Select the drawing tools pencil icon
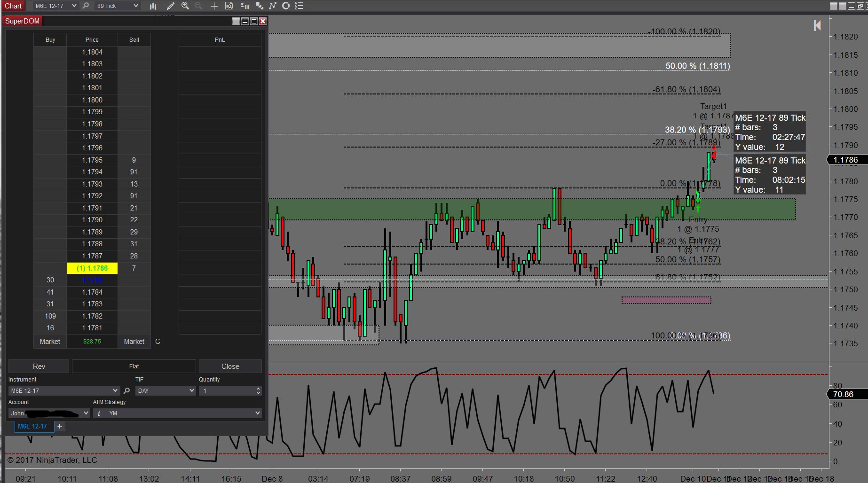 [x=171, y=6]
